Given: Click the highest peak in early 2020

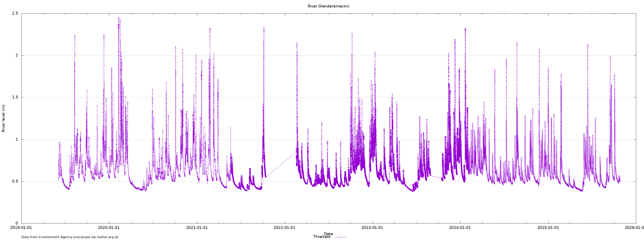Looking at the screenshot, I should [x=119, y=18].
